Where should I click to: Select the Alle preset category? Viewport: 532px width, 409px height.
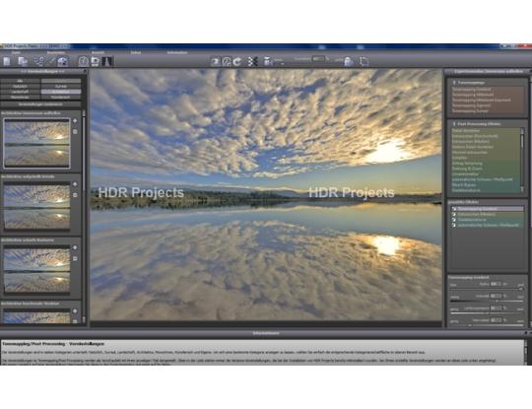(21, 81)
